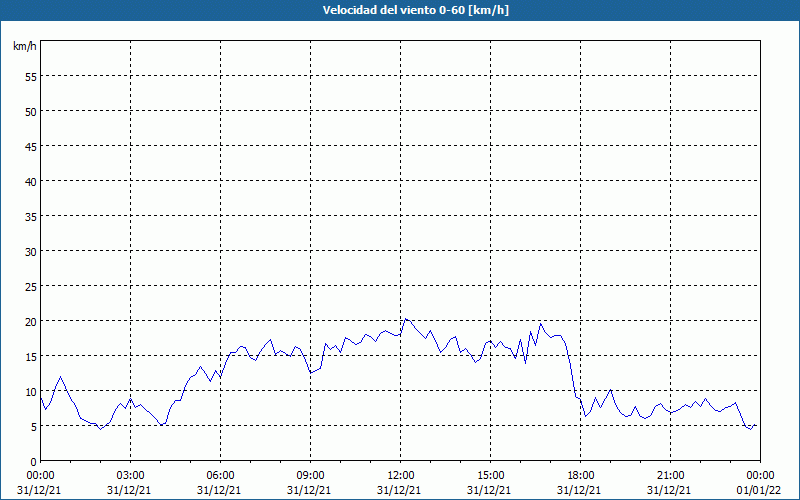Click the 01/01/22 date label
800x500 pixels.
point(759,490)
